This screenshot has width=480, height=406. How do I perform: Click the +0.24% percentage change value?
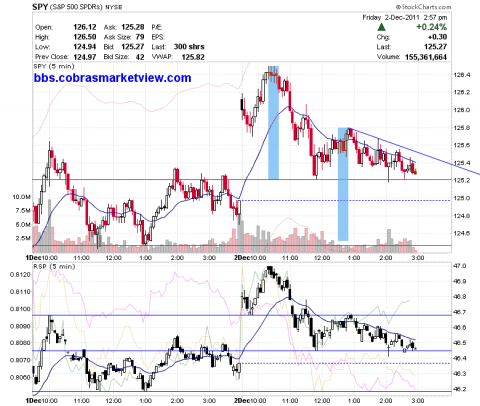point(431,27)
